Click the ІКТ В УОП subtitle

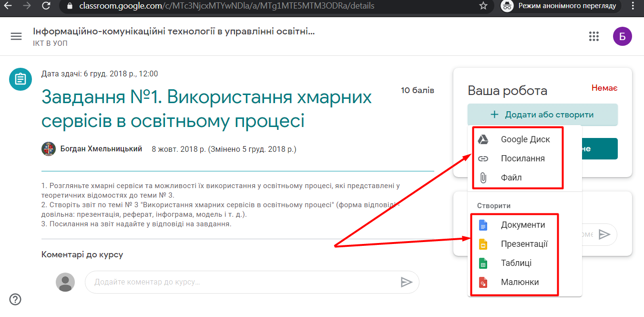point(50,43)
